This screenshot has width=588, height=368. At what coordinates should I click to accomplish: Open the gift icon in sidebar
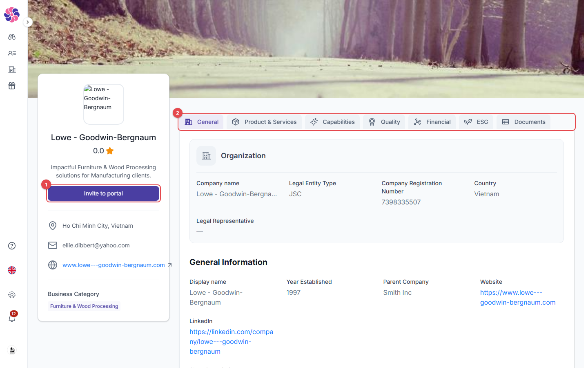tap(12, 86)
